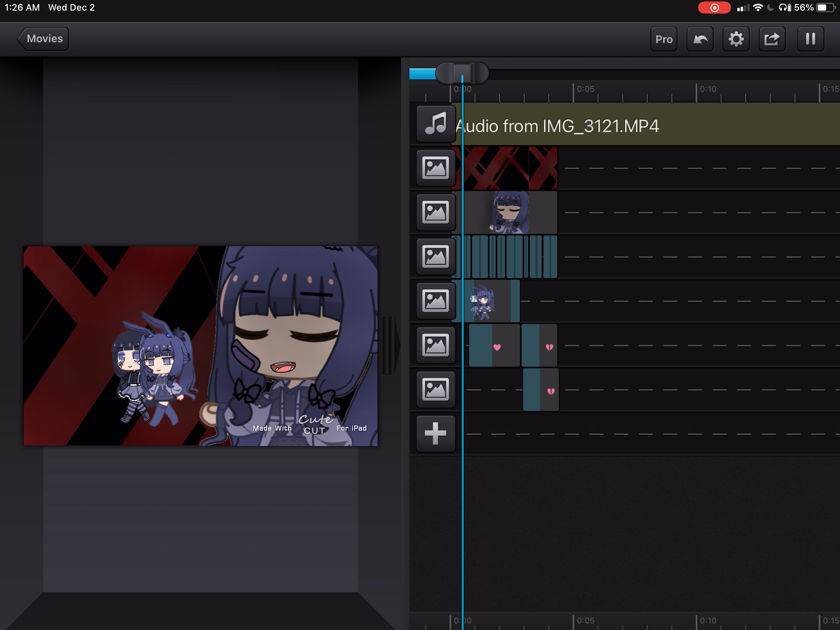The height and width of the screenshot is (630, 840).
Task: Pause the movie playback
Action: 811,39
